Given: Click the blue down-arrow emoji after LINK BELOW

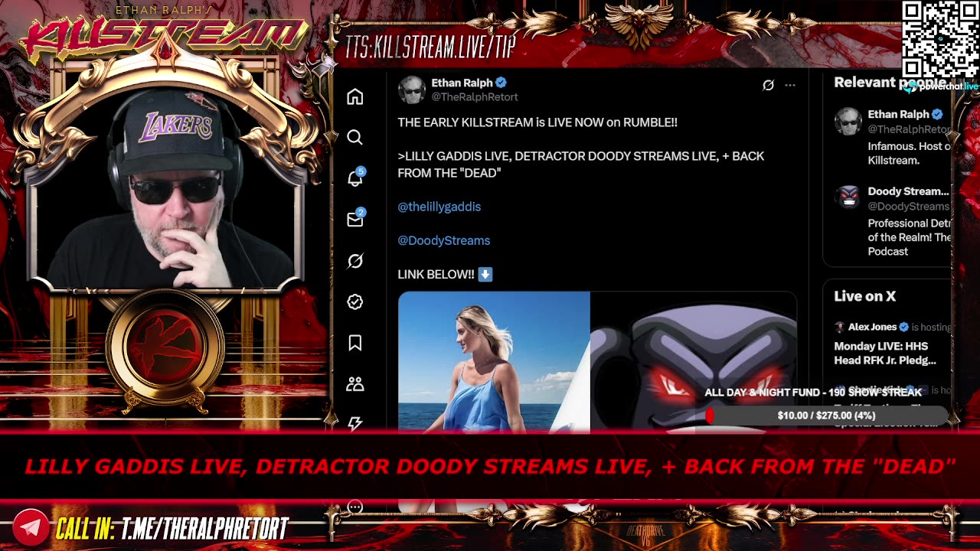Looking at the screenshot, I should (x=485, y=274).
